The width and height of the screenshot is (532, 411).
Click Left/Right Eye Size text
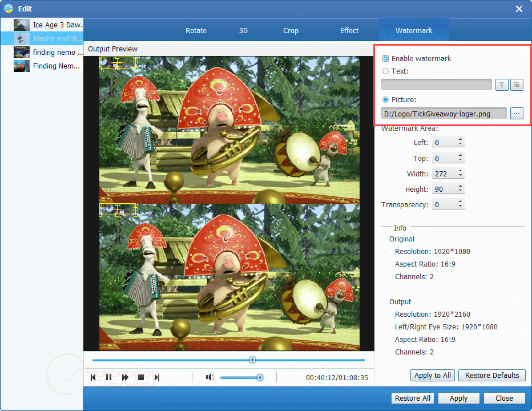(446, 327)
